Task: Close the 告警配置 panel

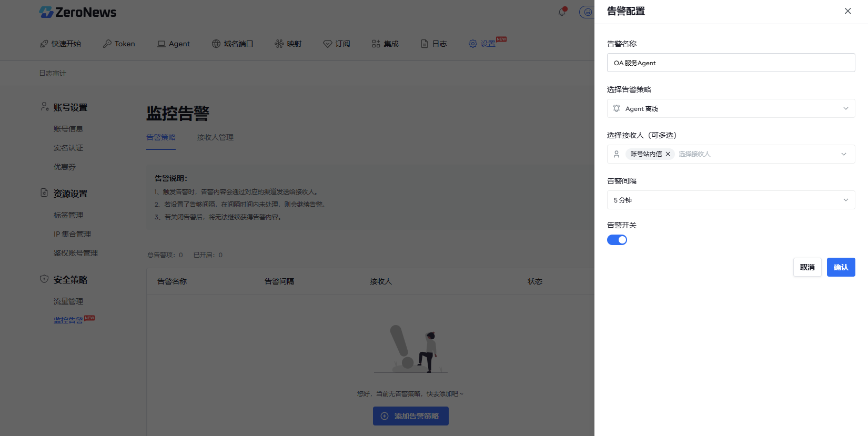Action: (847, 11)
